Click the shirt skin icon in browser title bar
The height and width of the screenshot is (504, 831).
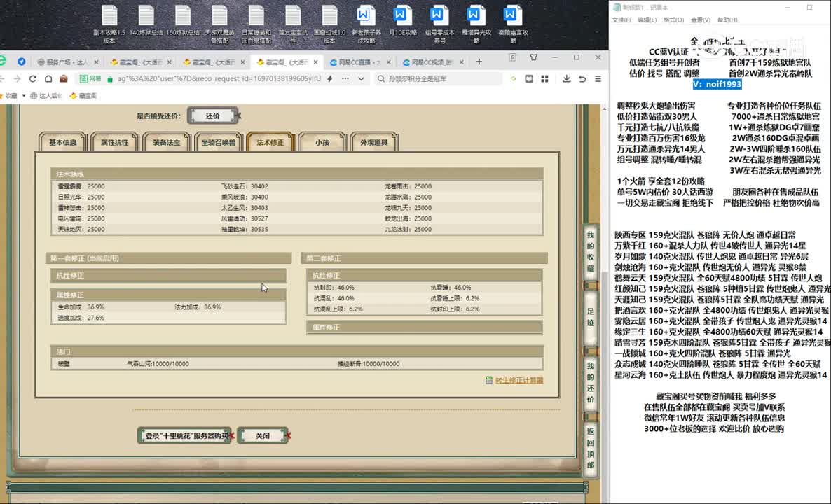[x=534, y=57]
